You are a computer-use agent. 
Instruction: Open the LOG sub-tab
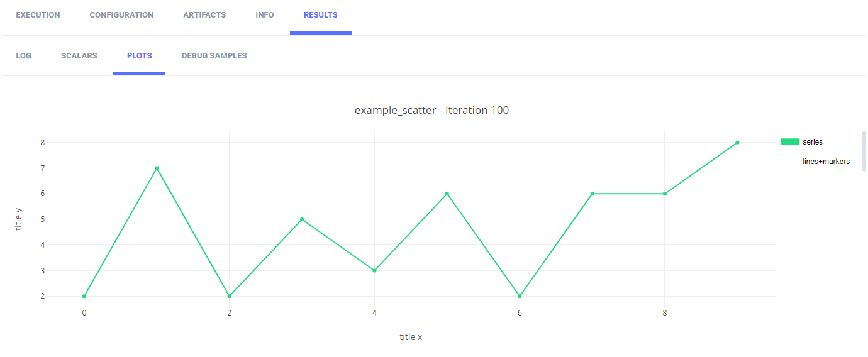coord(23,56)
